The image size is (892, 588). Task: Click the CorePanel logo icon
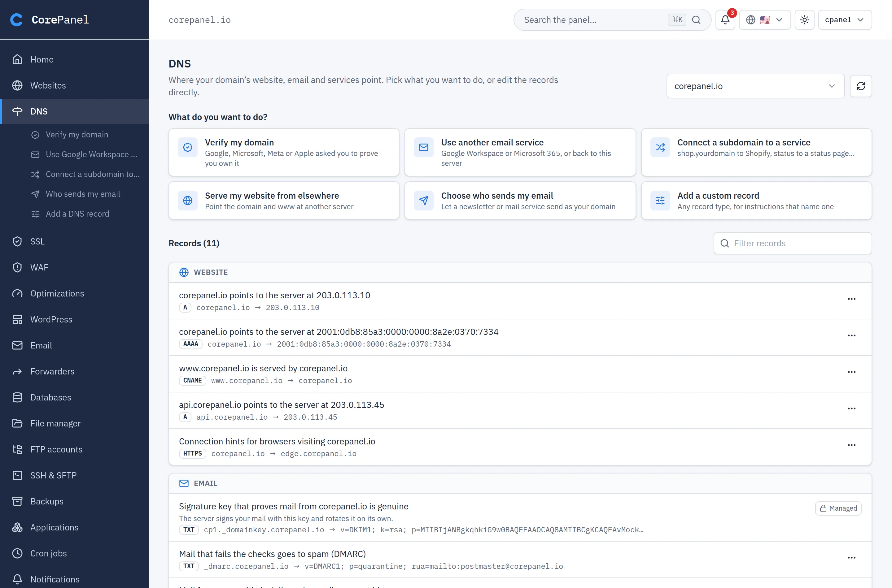16,19
